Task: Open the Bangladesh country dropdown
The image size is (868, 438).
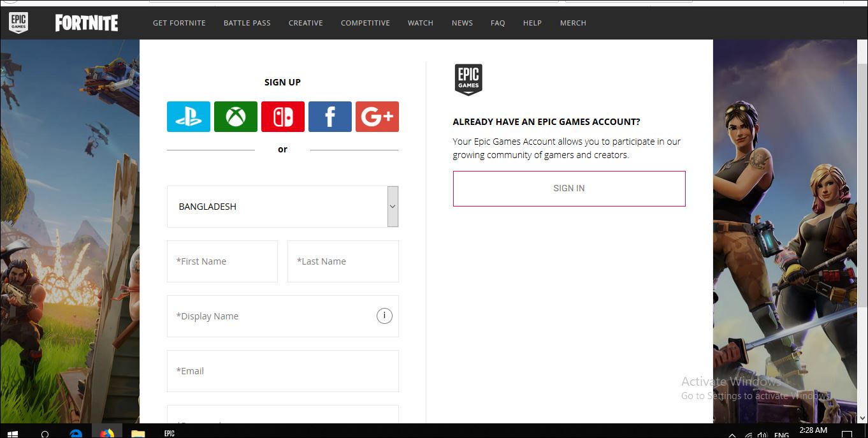Action: 282,207
